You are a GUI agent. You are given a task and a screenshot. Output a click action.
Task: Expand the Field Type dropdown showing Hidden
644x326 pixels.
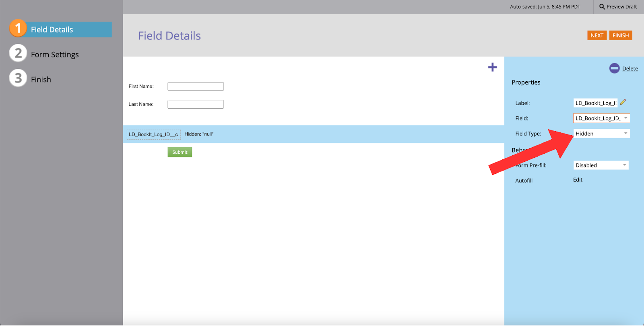(x=601, y=134)
